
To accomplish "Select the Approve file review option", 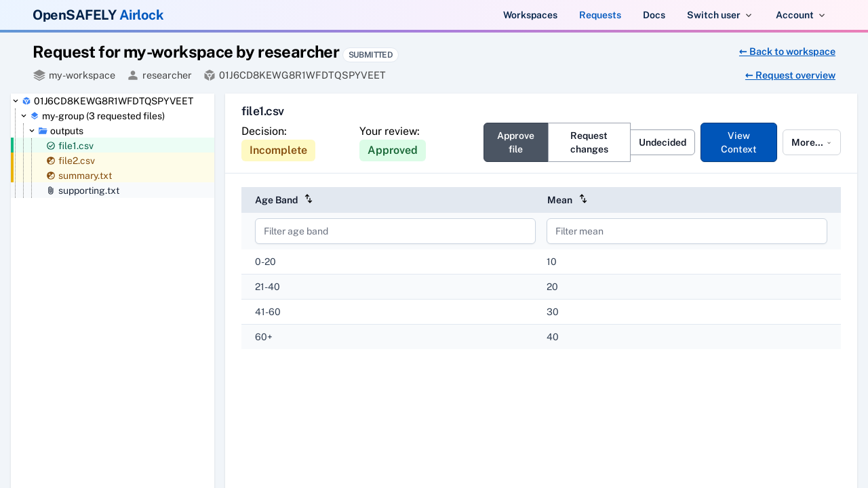I will [x=515, y=142].
